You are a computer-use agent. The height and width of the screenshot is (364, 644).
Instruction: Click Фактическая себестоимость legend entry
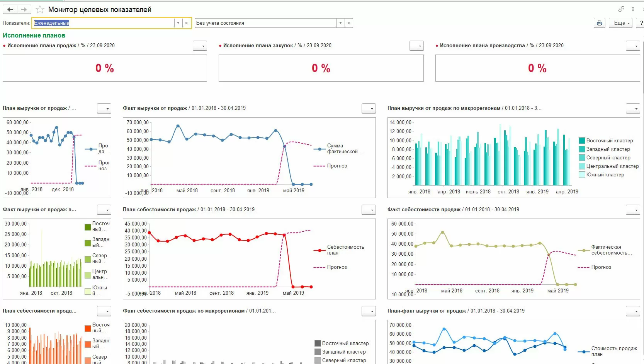[605, 250]
